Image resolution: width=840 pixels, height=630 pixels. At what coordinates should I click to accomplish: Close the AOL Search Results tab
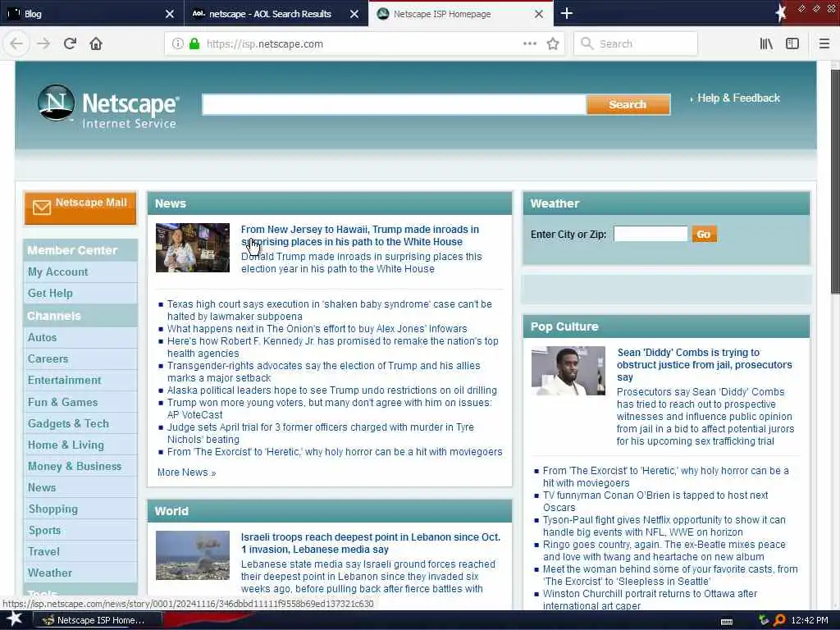[354, 14]
